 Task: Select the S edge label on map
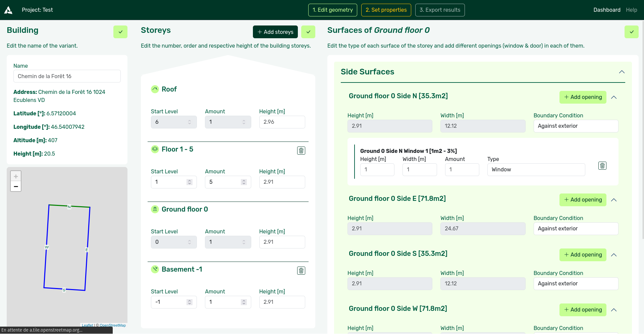pyautogui.click(x=64, y=290)
